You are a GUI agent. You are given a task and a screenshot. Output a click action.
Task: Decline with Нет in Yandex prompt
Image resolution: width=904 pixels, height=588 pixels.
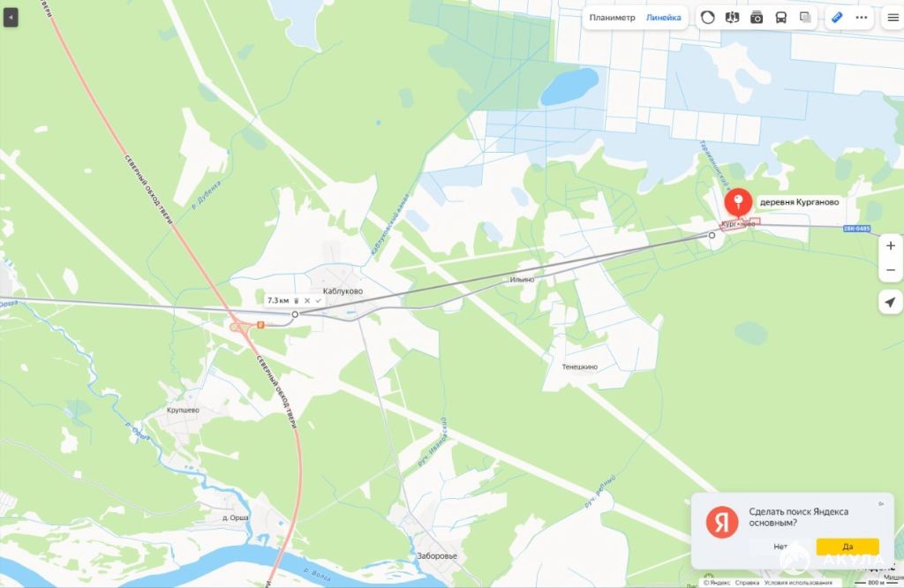(x=780, y=547)
